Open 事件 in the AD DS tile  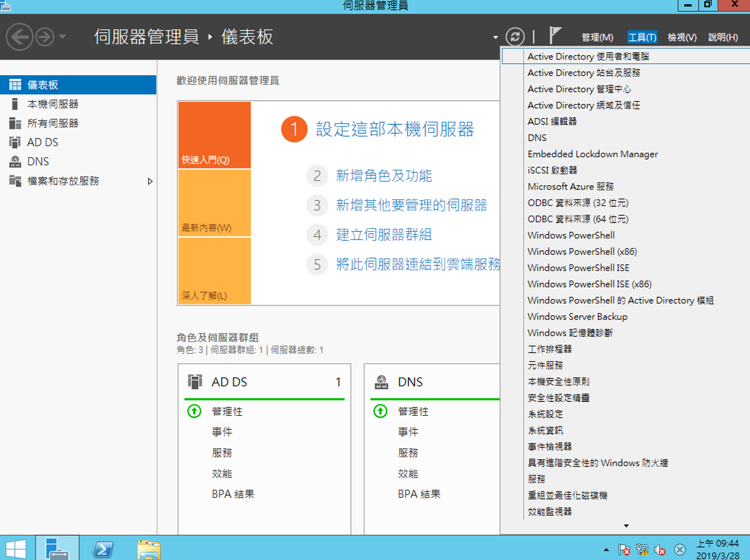222,432
